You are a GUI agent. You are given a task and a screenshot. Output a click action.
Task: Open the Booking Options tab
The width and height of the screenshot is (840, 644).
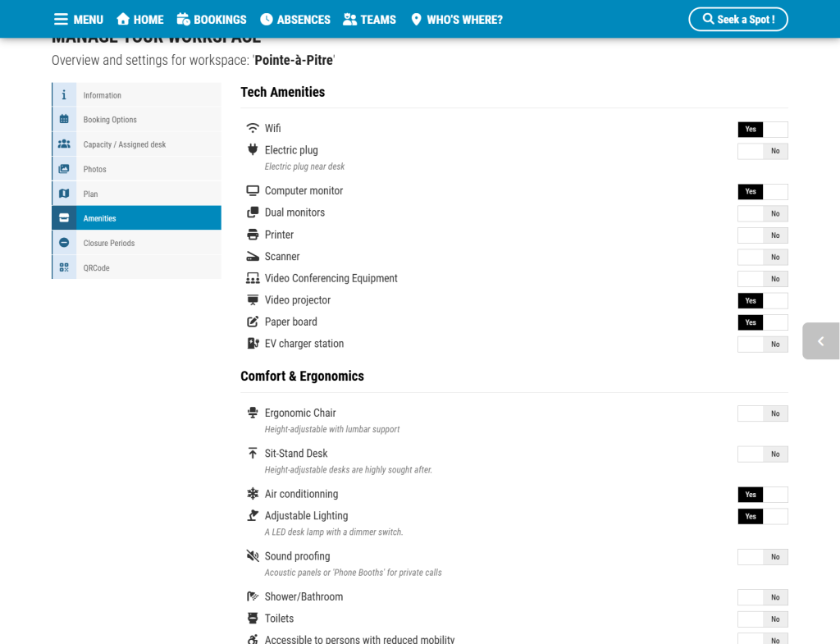point(137,119)
